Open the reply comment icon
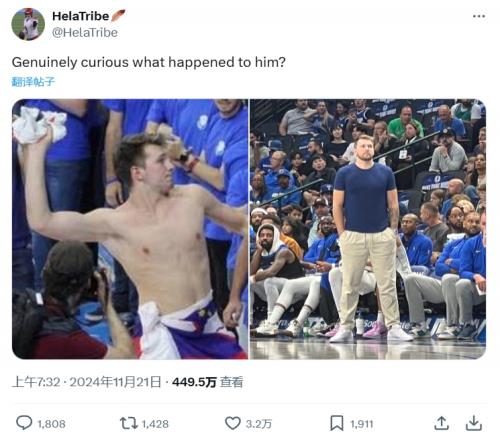 point(24,423)
